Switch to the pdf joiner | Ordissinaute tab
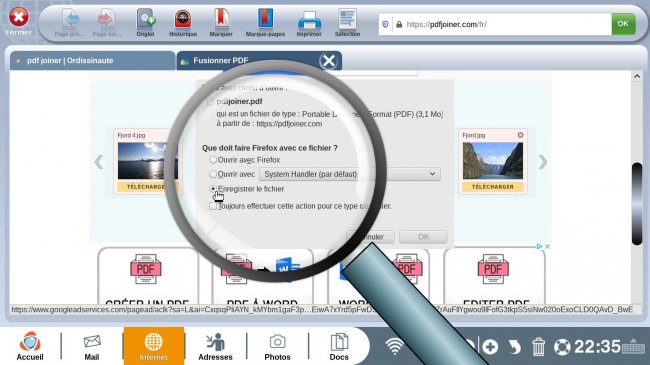The image size is (650, 365). 92,61
